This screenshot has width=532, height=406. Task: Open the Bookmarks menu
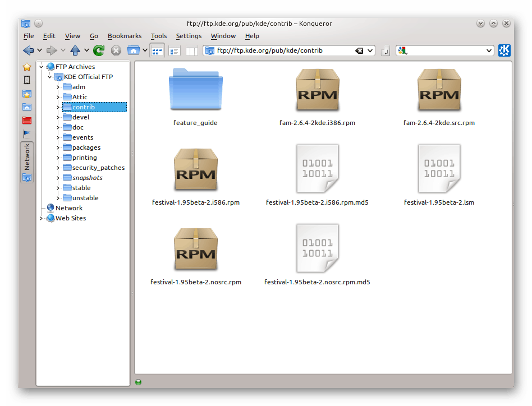pos(125,36)
